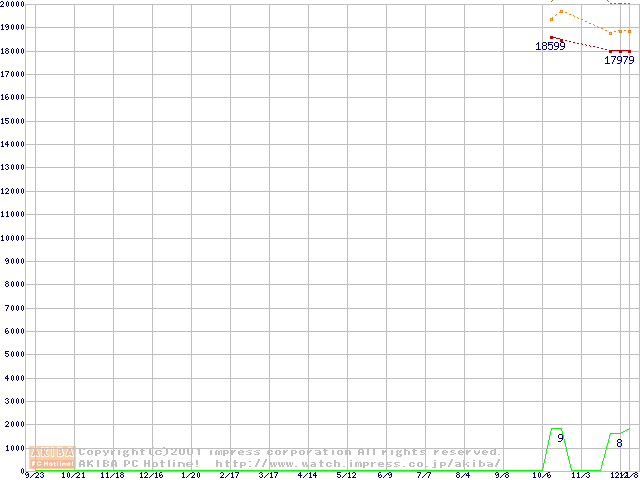This screenshot has height=480, width=640.
Task: Click the 18000 value on y-axis
Action: pos(14,51)
